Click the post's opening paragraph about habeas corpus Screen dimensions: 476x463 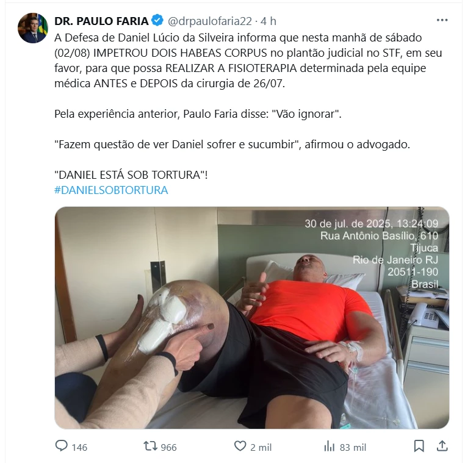coord(248,60)
